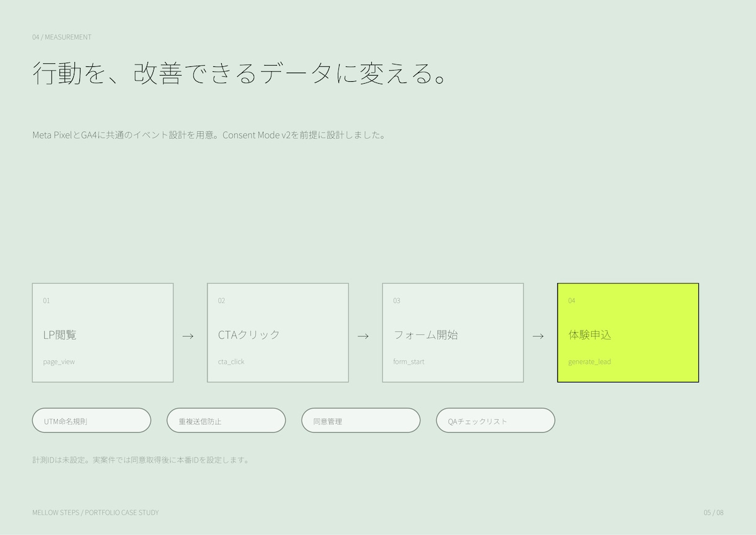
Task: Click the arrow between CTAクリック and フォーム開始
Action: (363, 336)
